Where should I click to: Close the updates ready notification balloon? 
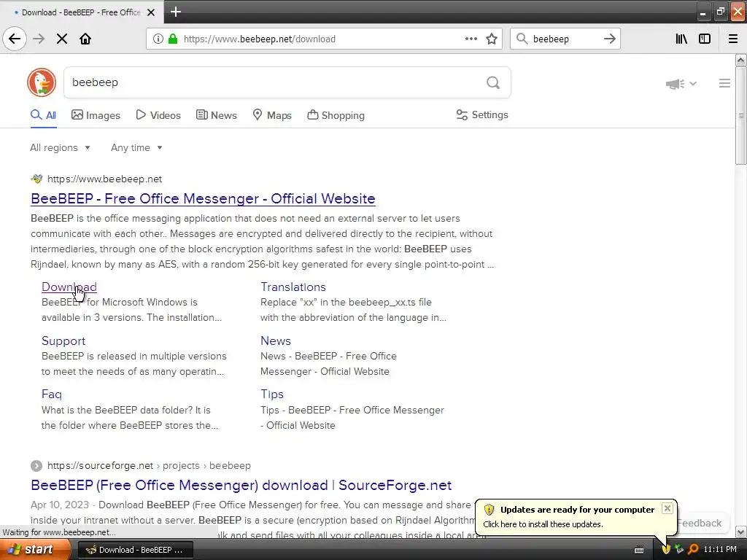(x=667, y=508)
